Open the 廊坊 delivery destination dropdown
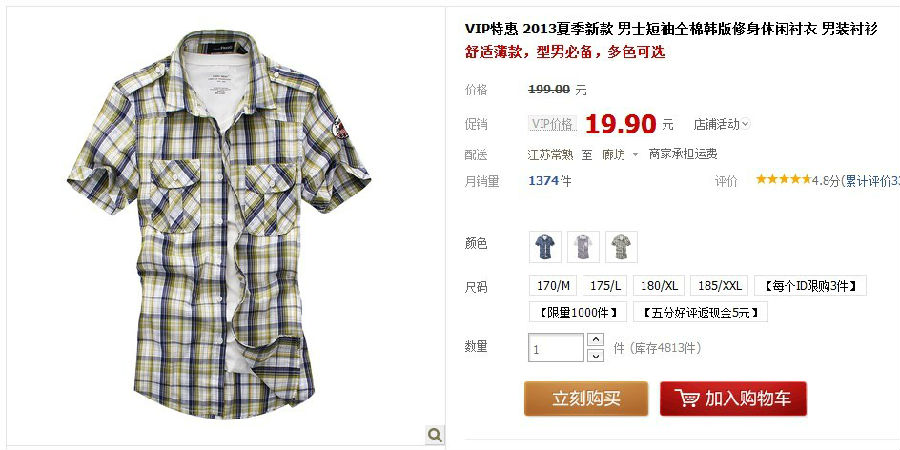This screenshot has width=900, height=450. (620, 154)
